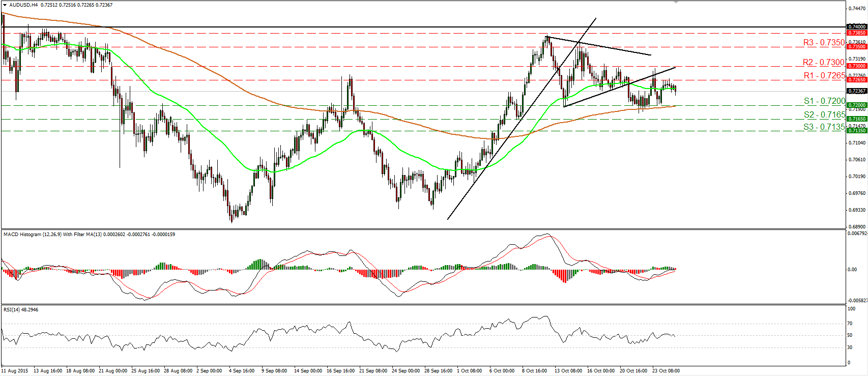Screen dimensions: 868x376
Task: Click the green 0.71350 price tag
Action: (x=857, y=130)
